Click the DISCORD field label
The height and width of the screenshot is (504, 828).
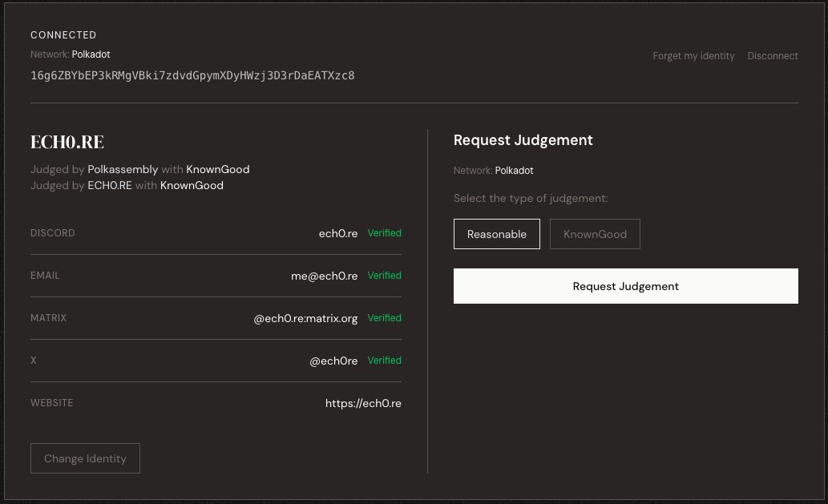[53, 232]
